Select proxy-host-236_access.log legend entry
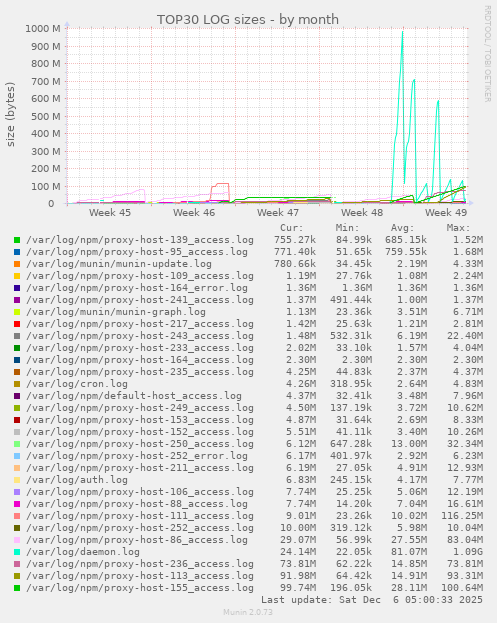The image size is (497, 623). pyautogui.click(x=139, y=564)
